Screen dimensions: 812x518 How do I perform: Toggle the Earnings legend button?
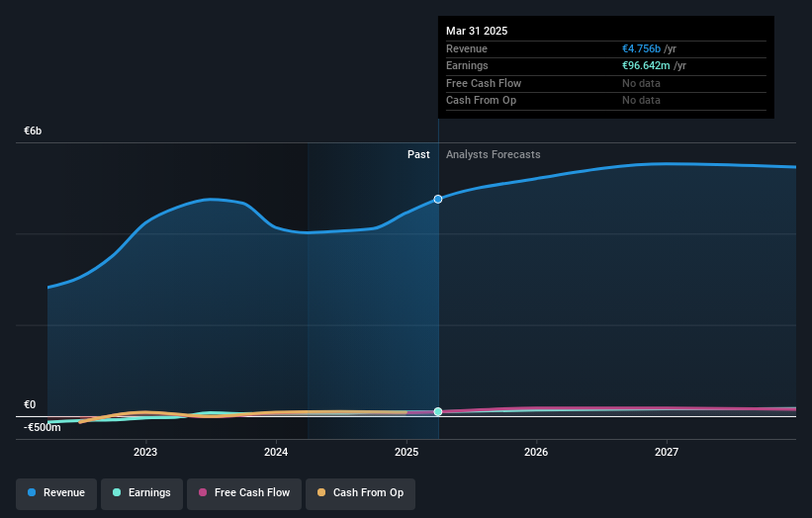(141, 493)
